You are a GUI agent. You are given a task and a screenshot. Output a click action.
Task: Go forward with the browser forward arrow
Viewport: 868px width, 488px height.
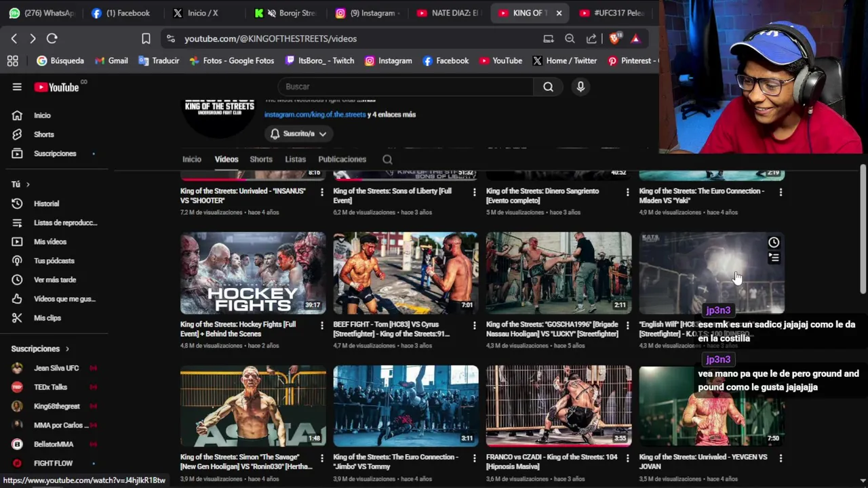(x=33, y=39)
